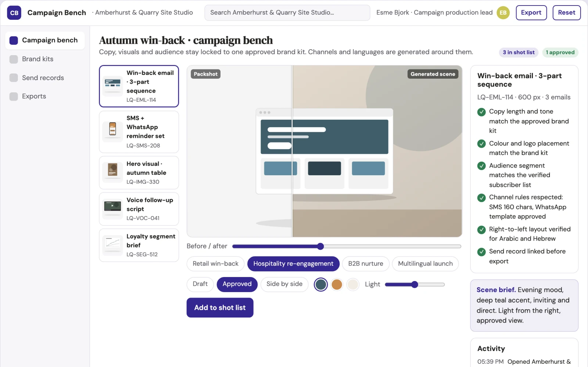Switch view to Side by side
588x367 pixels.
pos(284,284)
